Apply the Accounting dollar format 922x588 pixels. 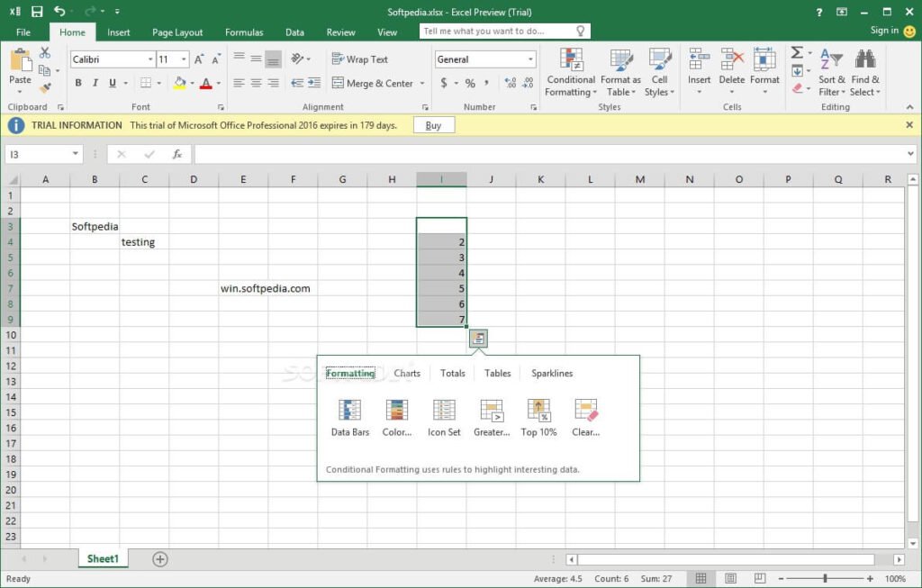pyautogui.click(x=443, y=83)
